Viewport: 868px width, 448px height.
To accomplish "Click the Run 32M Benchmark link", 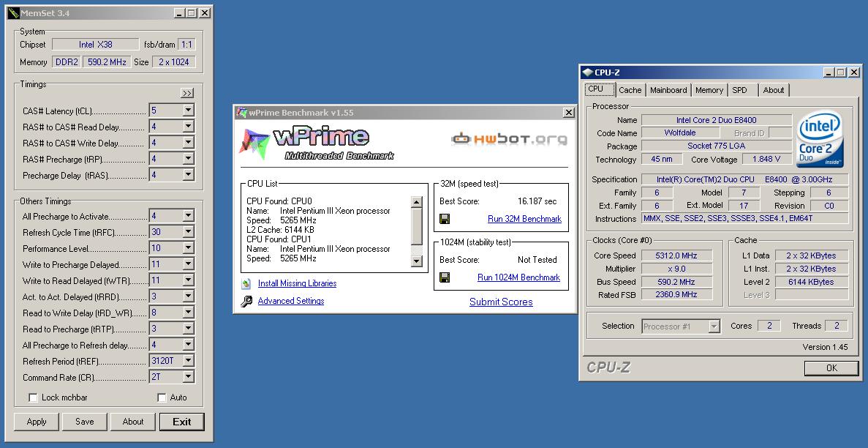I will pyautogui.click(x=524, y=219).
